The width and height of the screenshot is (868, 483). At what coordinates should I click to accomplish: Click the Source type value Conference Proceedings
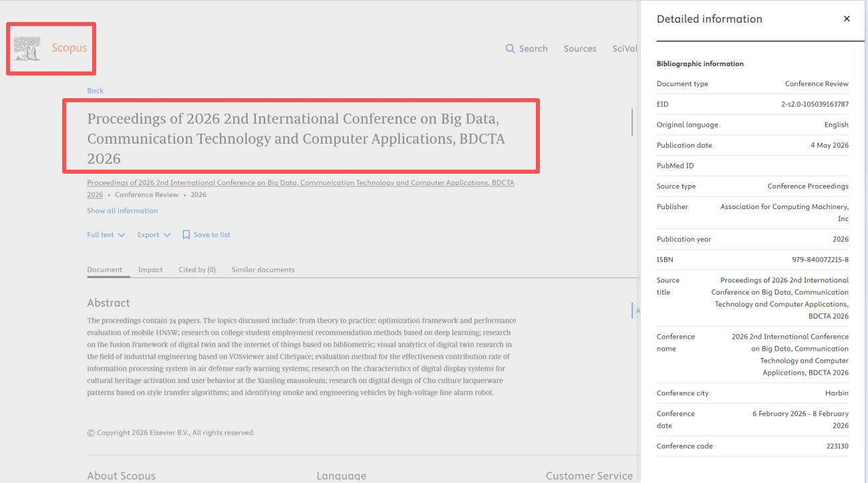[x=808, y=186]
